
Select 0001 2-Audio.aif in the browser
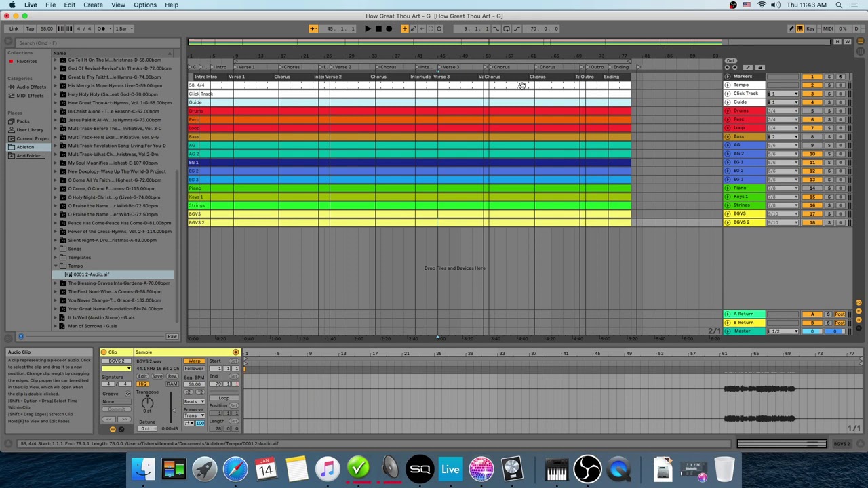pyautogui.click(x=92, y=274)
